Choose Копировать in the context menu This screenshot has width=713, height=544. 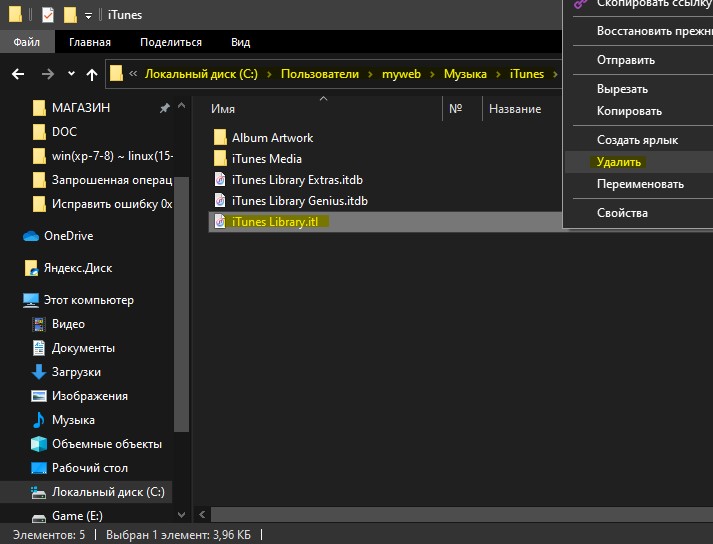coord(629,111)
